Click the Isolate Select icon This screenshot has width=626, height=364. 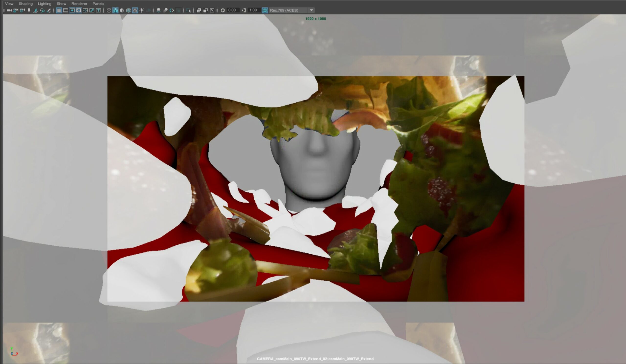tap(189, 10)
